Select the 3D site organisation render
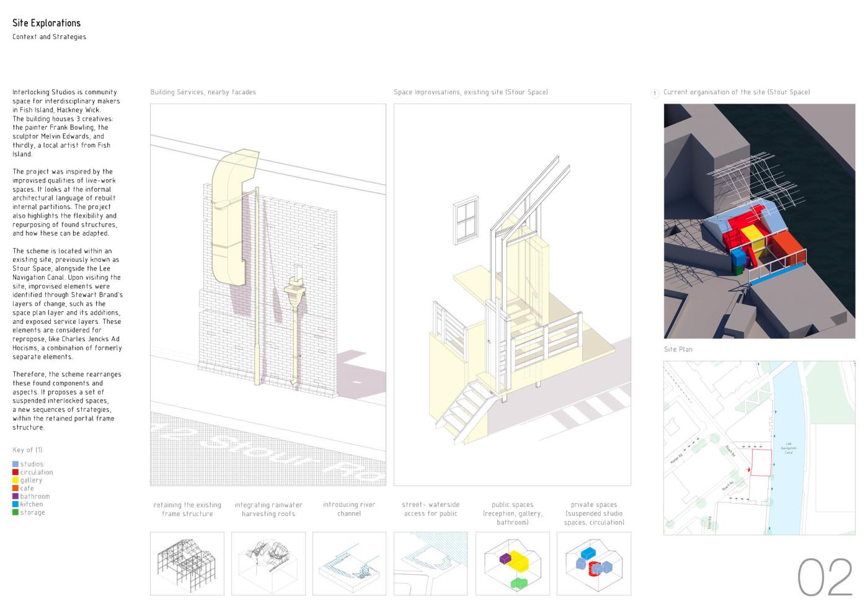This screenshot has width=868, height=614. [x=759, y=221]
